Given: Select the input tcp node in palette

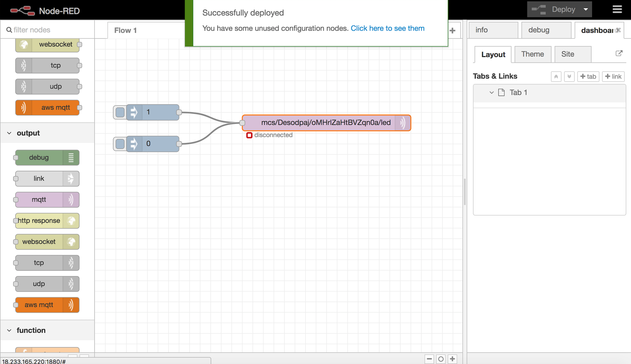Looking at the screenshot, I should pyautogui.click(x=47, y=65).
